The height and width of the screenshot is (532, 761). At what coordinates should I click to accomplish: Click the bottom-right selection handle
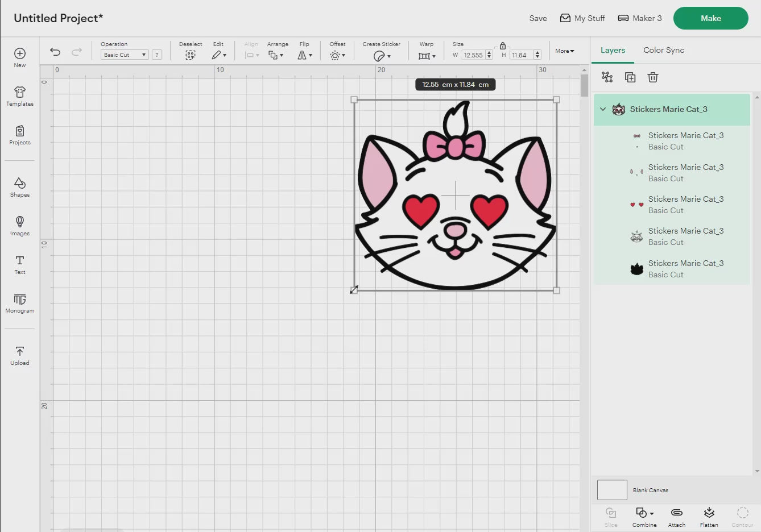[x=557, y=290]
